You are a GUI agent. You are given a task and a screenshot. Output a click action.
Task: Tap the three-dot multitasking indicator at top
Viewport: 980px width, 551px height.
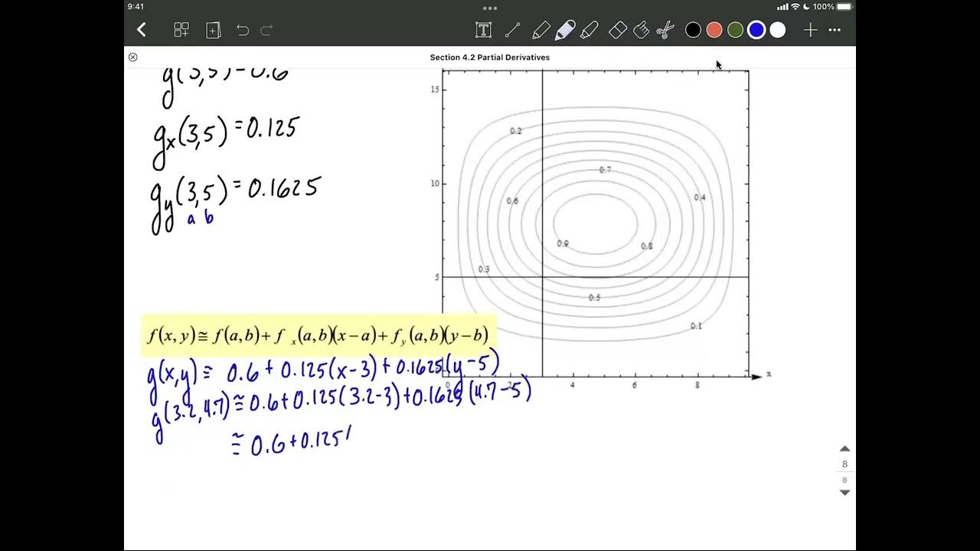click(490, 8)
